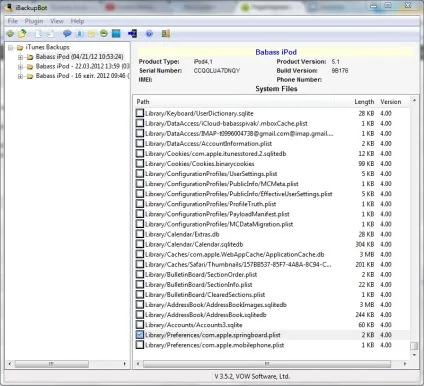Click the iBackupBot application title bar icon
The image size is (424, 386).
(9, 7)
